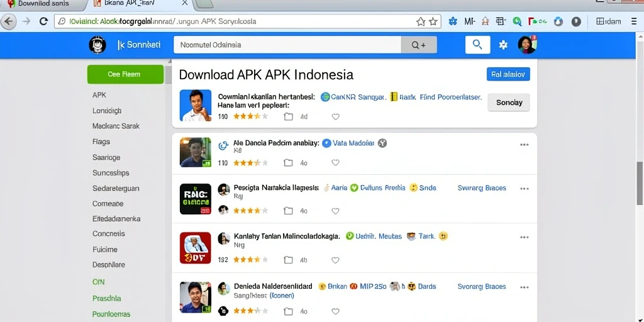This screenshot has width=644, height=322.
Task: Open the browser three-line menu
Action: pyautogui.click(x=634, y=21)
